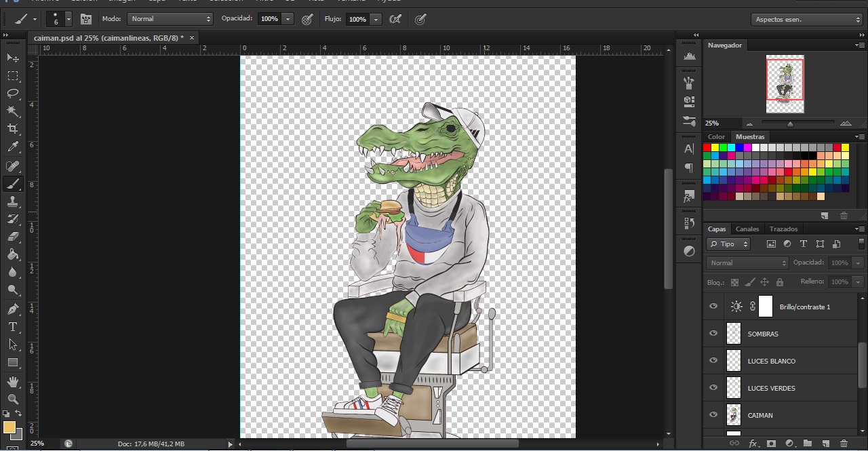Toggle lock transparent pixels
This screenshot has width=868, height=451.
735,282
